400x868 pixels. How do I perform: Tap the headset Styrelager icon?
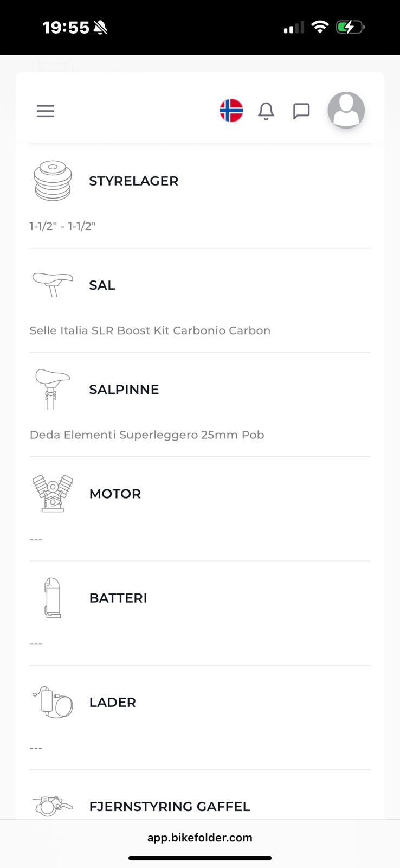pos(53,181)
